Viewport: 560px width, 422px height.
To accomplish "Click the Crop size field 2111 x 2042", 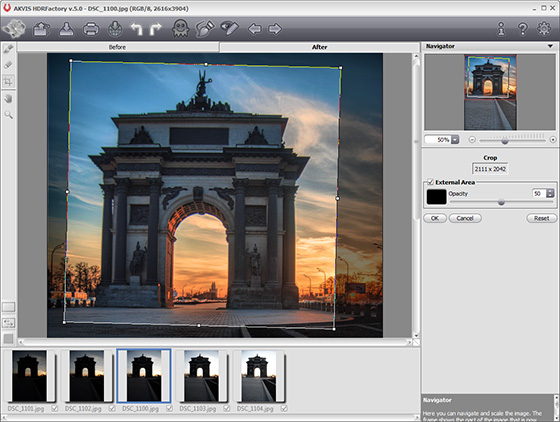I will tap(490, 169).
